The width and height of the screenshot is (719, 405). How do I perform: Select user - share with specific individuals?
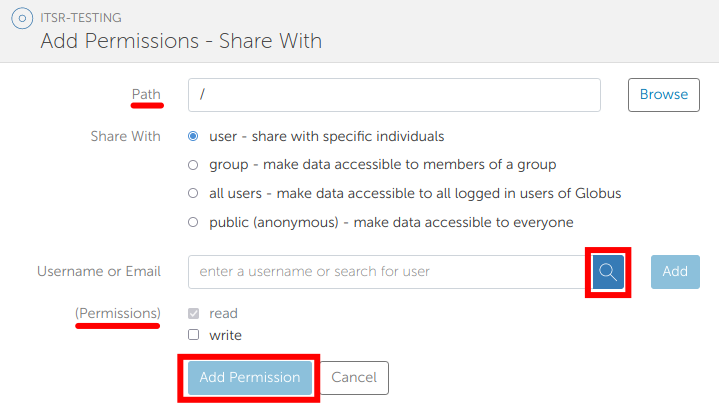[193, 136]
